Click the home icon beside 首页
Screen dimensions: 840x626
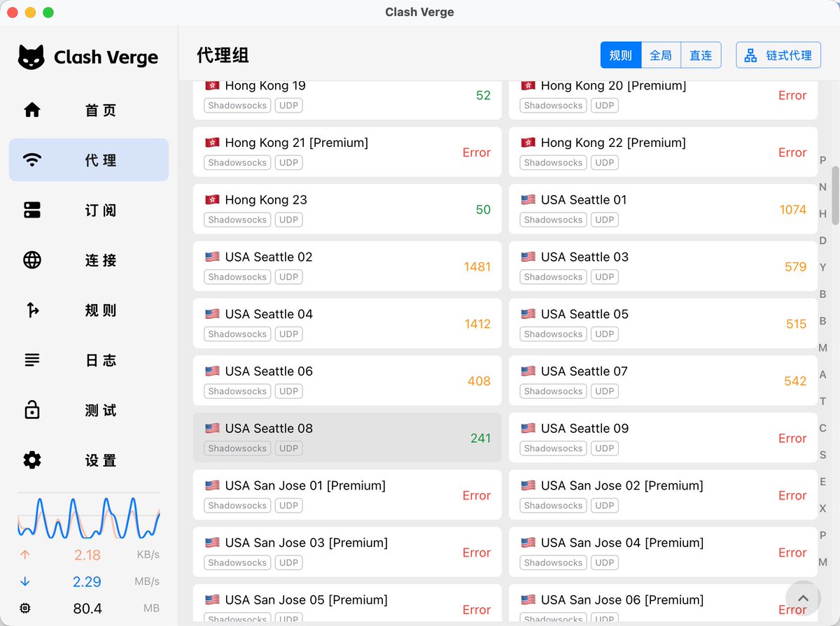click(32, 110)
